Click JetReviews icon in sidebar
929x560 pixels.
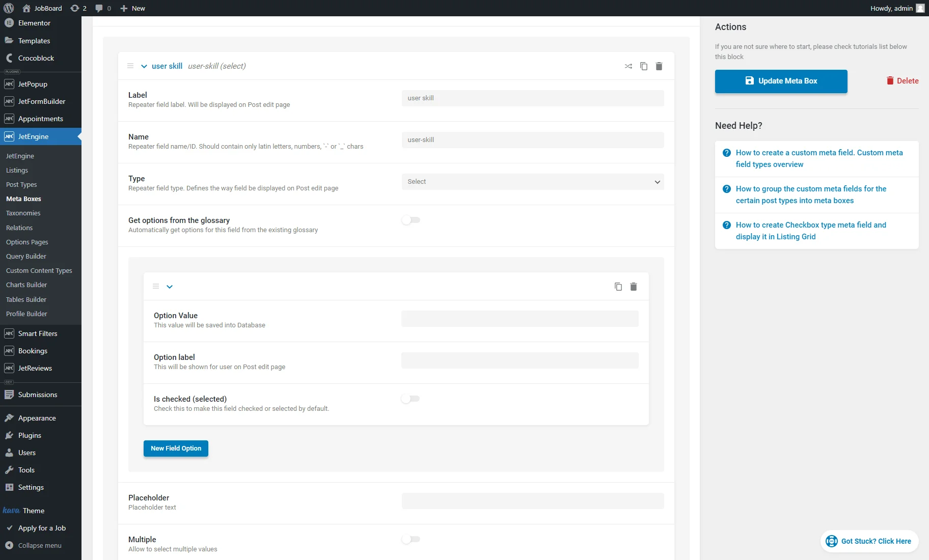(x=9, y=368)
